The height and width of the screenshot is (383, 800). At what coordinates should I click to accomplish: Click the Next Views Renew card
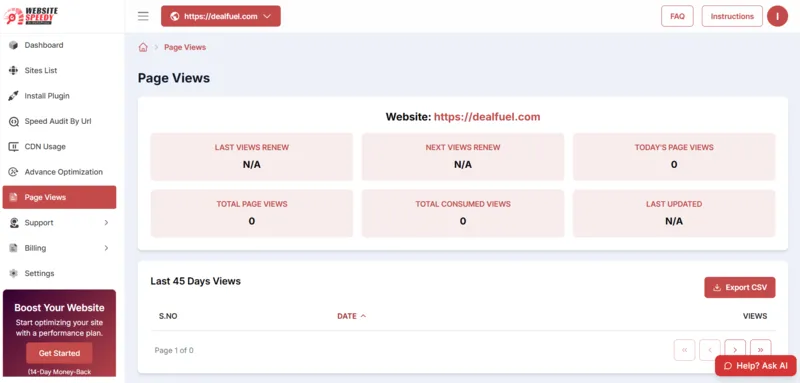(x=463, y=157)
